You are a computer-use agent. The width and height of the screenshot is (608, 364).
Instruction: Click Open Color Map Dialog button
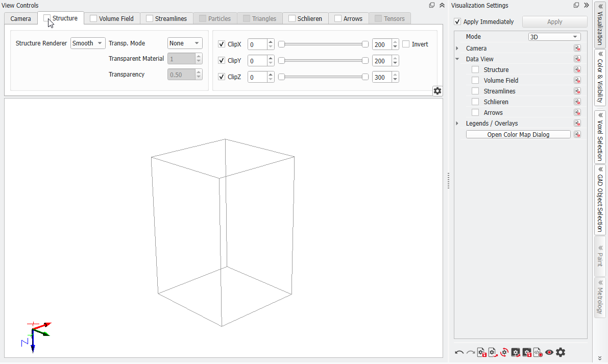(x=518, y=134)
